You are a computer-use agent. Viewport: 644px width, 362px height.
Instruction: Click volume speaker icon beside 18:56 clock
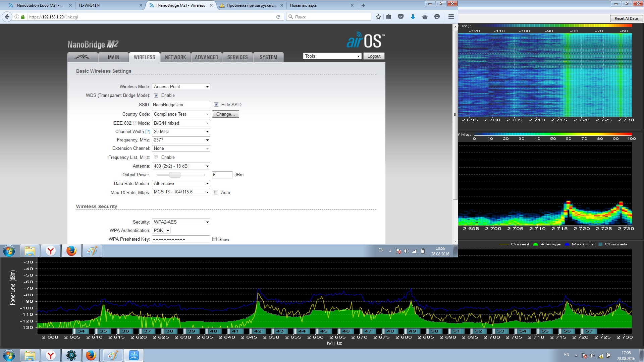click(406, 251)
